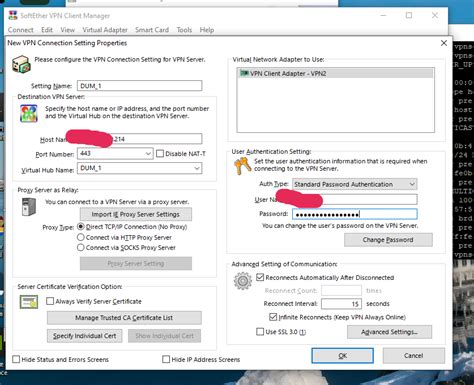
Task: Close the New VPN Connection Setting dialog
Action: [444, 43]
